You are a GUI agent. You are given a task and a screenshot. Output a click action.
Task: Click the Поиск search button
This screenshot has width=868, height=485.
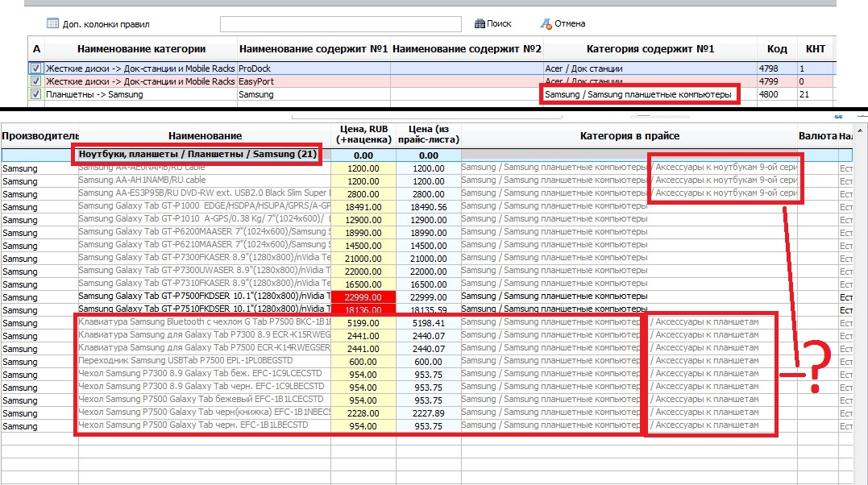493,23
